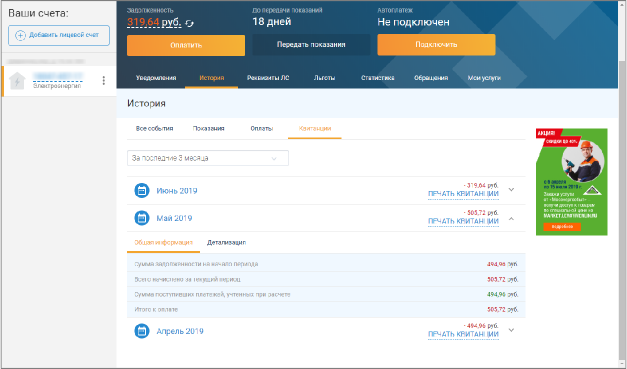Click the Передать показания button
This screenshot has width=627, height=369.
coord(311,45)
